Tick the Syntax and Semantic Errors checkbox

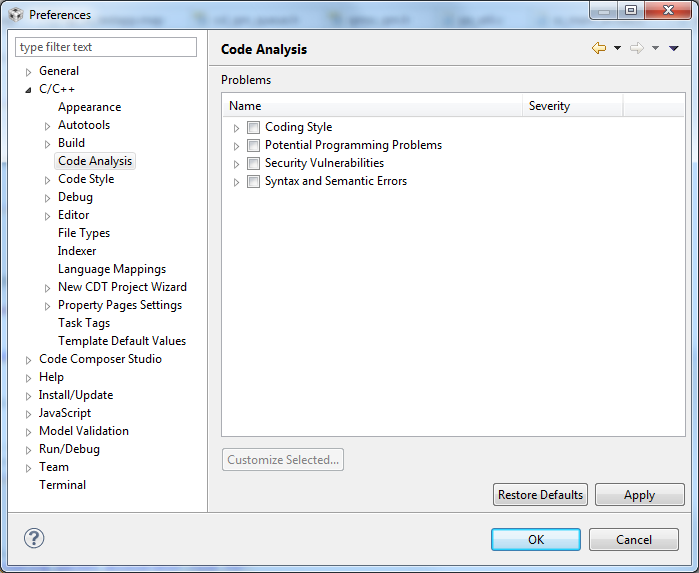(254, 181)
